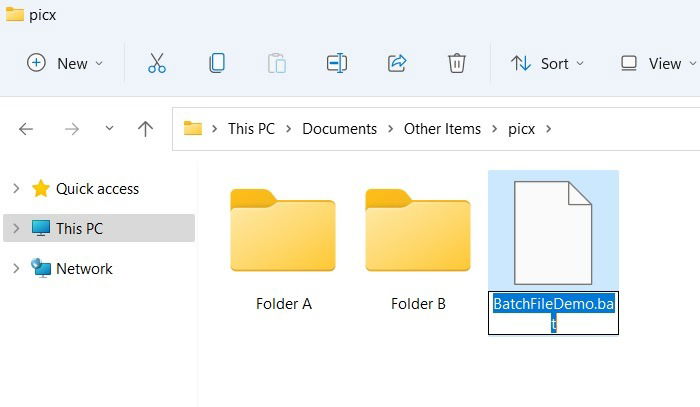
Task: Select the Folder A thumbnail
Action: coord(283,231)
